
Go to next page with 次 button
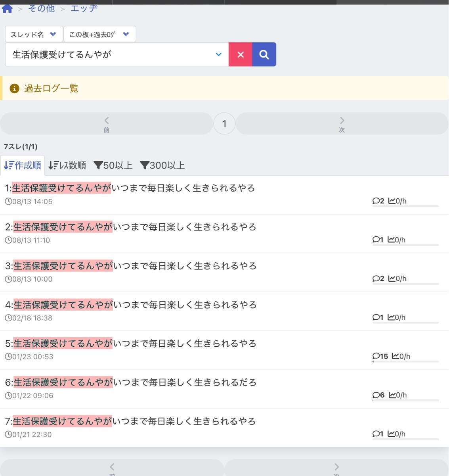pyautogui.click(x=342, y=123)
